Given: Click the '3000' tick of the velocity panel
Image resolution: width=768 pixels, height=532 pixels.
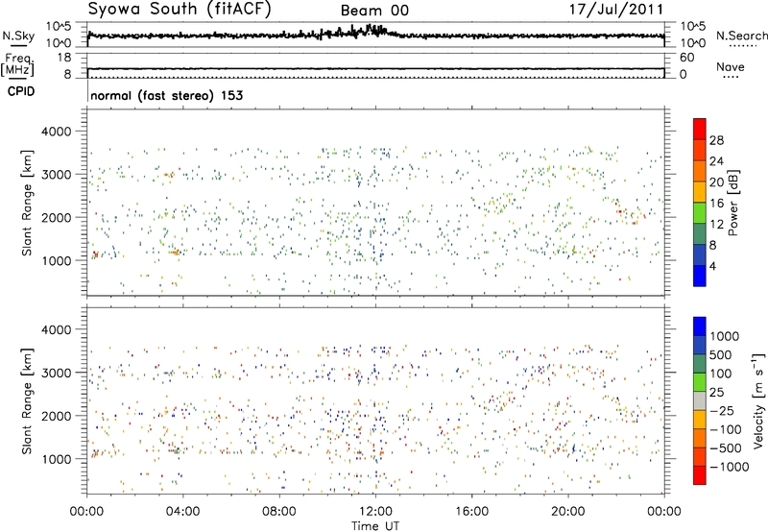Looking at the screenshot, I should coord(56,373).
